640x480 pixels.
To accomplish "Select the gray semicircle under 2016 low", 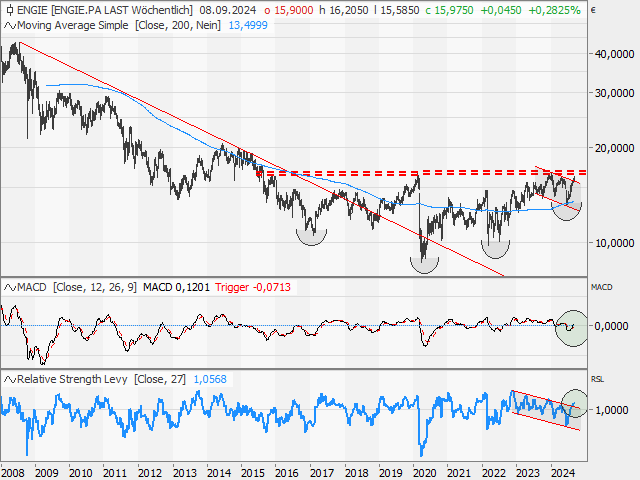I will 311,238.
